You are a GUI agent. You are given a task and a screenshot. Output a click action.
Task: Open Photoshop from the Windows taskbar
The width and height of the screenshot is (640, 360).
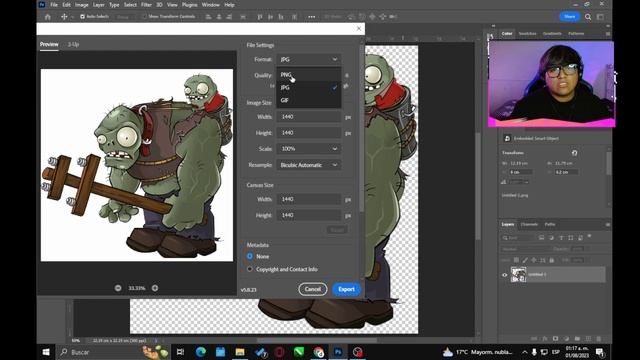tap(338, 352)
